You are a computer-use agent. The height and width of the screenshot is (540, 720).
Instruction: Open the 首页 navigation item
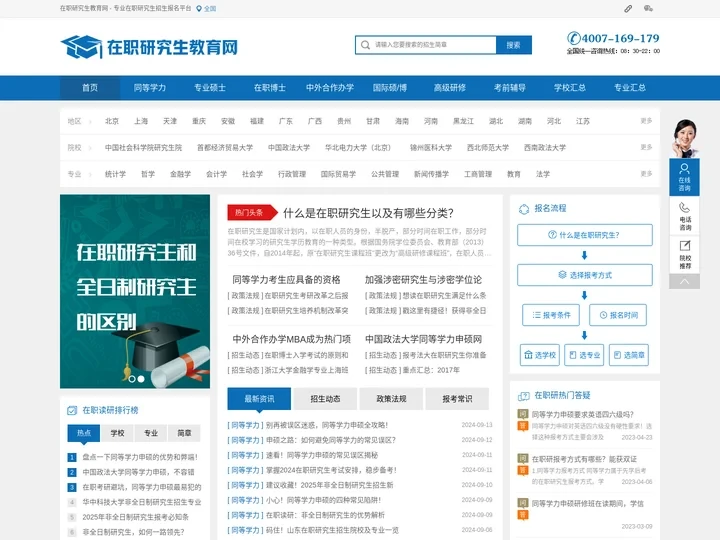90,88
